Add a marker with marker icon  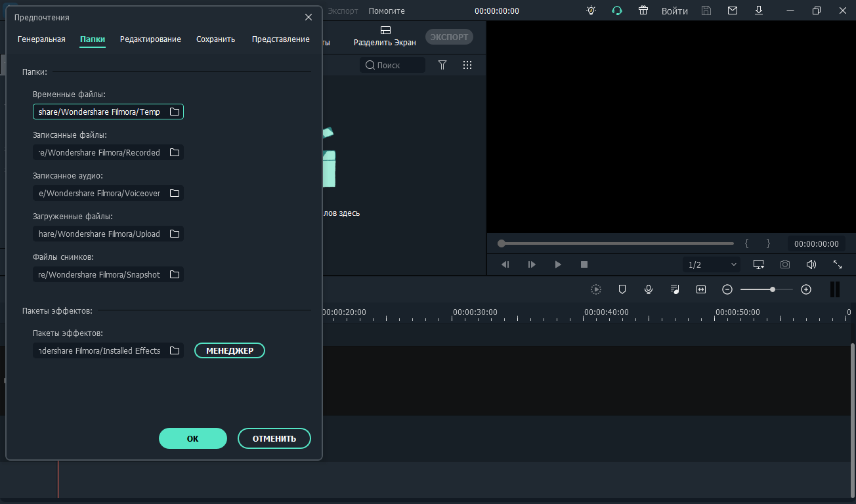pos(622,289)
